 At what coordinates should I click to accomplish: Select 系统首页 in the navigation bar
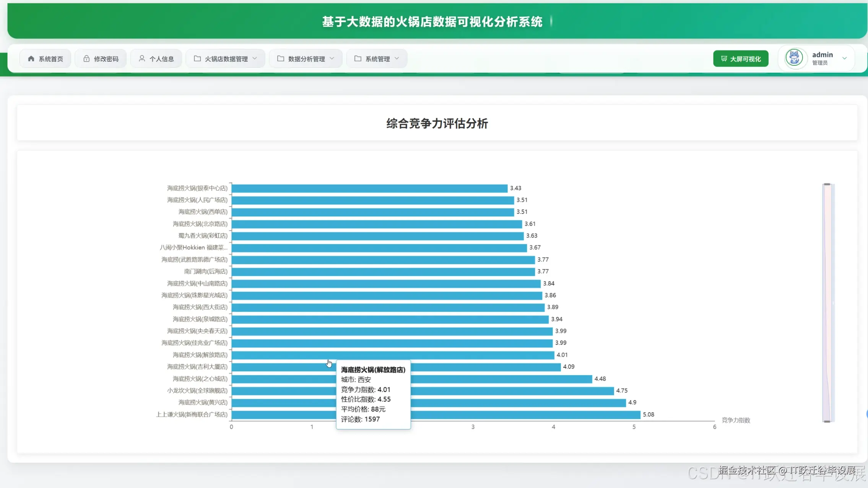45,58
